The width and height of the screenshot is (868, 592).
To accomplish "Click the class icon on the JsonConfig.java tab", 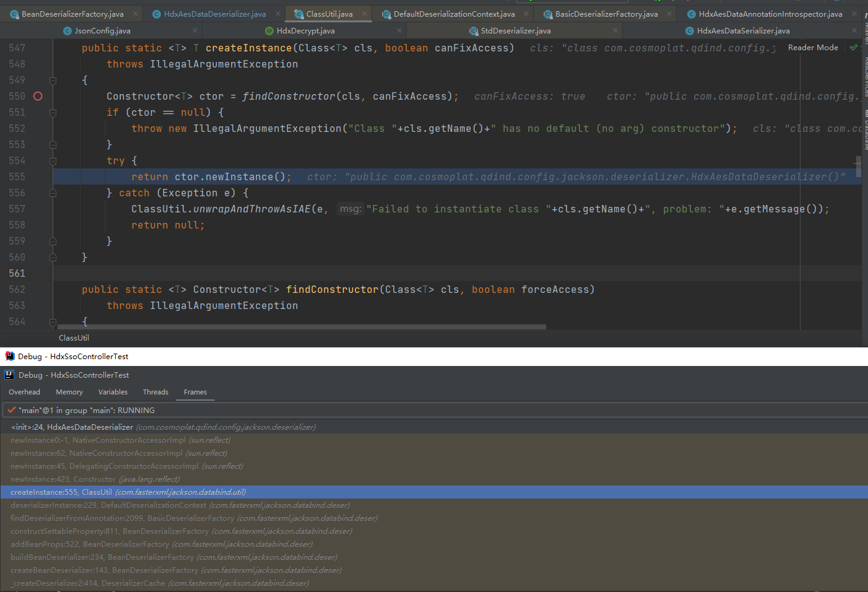I will click(67, 31).
